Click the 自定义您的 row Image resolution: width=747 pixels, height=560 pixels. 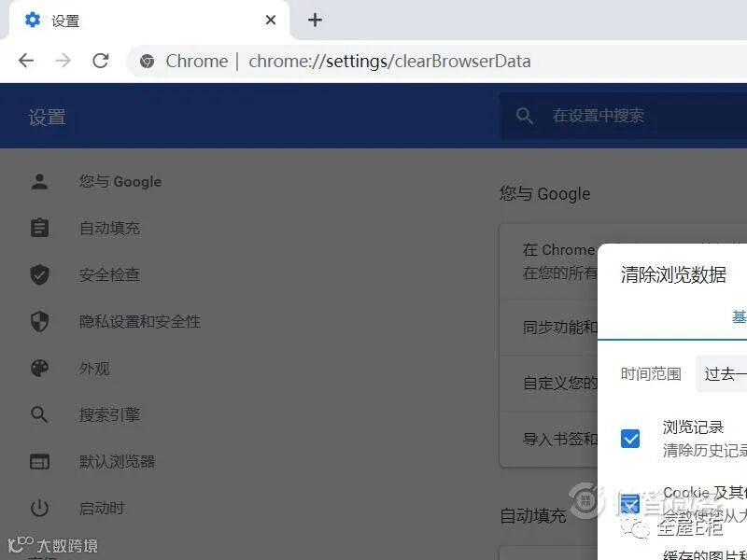pyautogui.click(x=549, y=383)
